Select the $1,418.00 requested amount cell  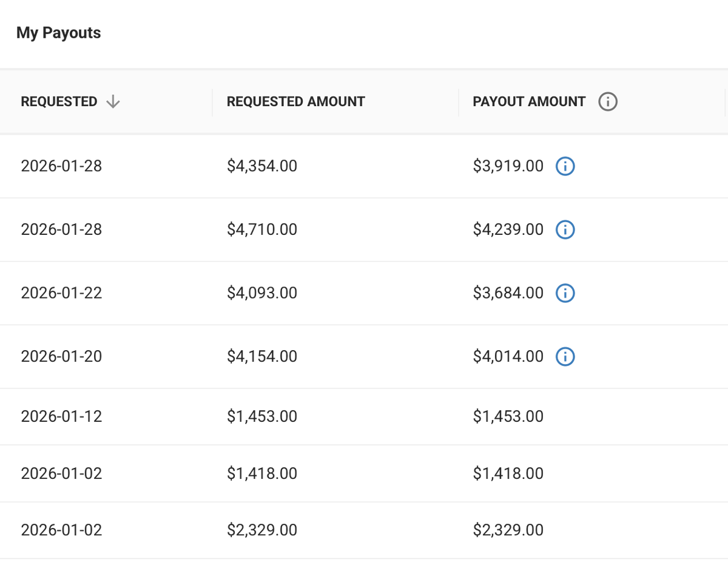[262, 473]
